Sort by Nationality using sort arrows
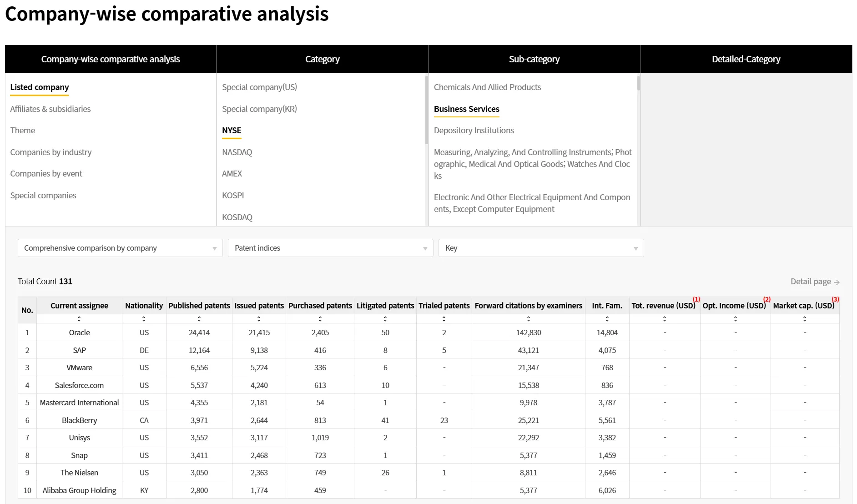857x504 pixels. pyautogui.click(x=144, y=319)
